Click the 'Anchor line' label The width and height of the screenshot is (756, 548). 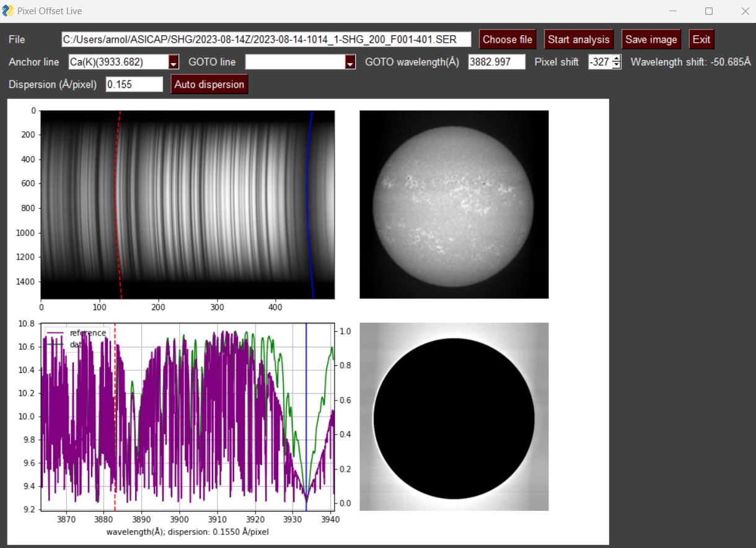(34, 62)
